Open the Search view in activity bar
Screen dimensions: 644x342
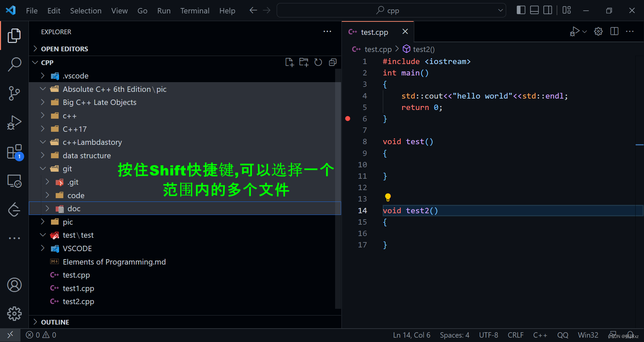pos(14,64)
